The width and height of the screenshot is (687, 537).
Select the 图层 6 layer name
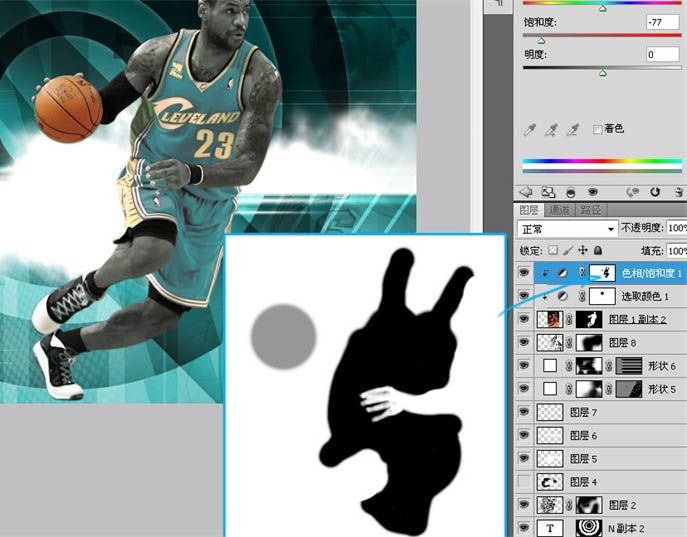coord(583,435)
